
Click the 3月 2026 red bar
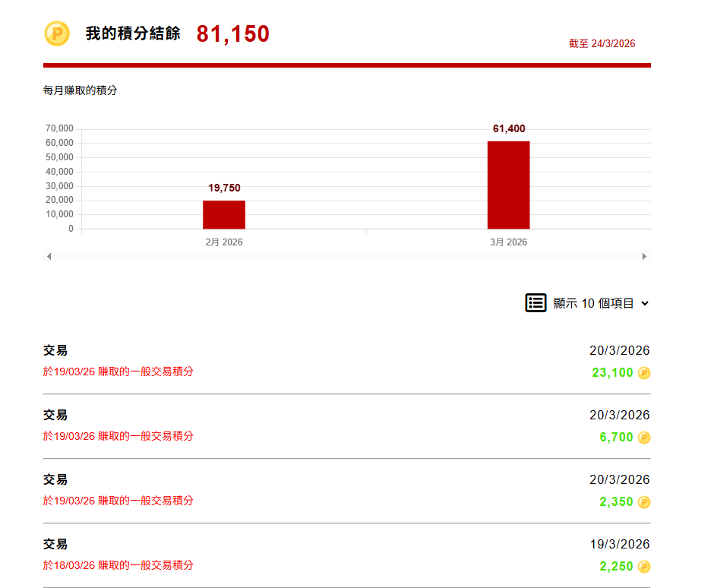(509, 185)
